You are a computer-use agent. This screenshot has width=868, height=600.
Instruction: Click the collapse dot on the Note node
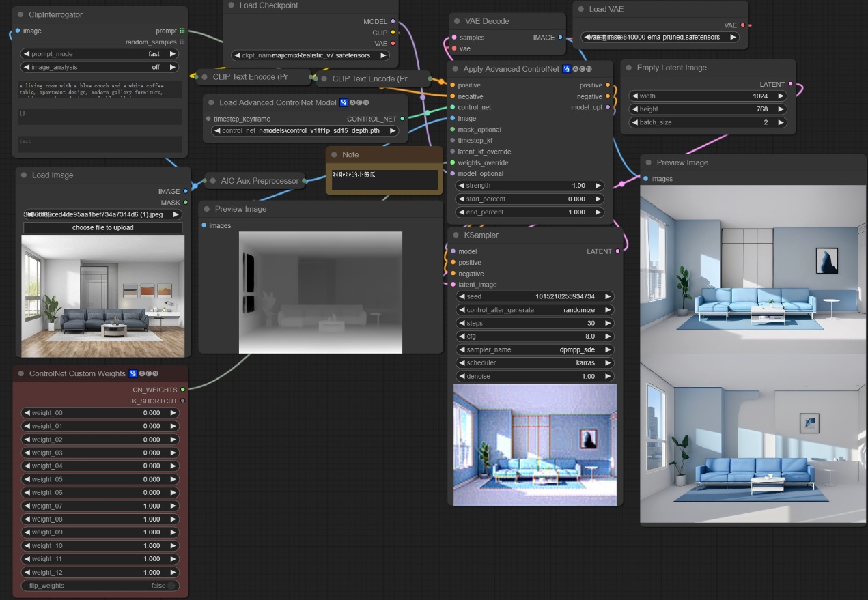click(334, 155)
